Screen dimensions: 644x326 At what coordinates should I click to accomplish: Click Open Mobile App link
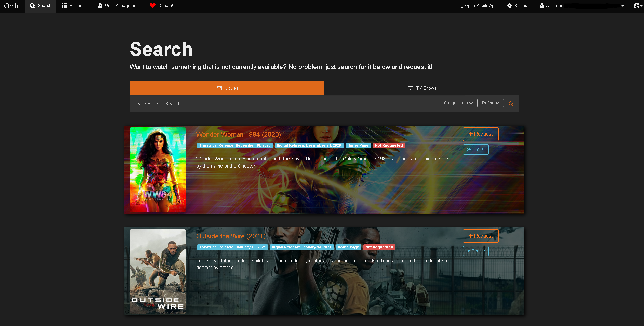(x=478, y=6)
